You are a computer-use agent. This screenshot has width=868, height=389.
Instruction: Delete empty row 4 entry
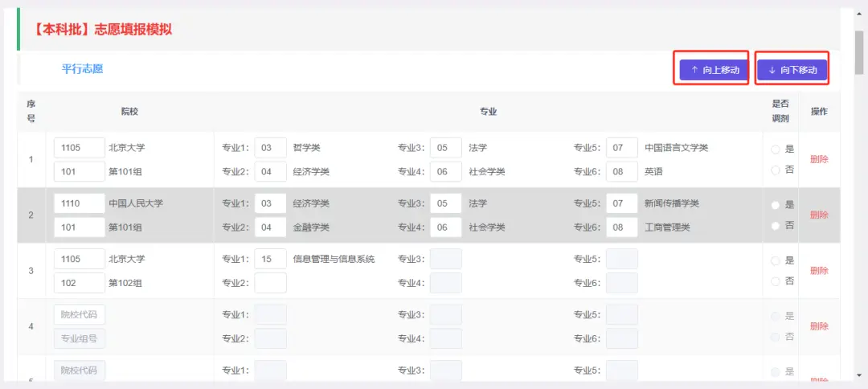pyautogui.click(x=819, y=326)
